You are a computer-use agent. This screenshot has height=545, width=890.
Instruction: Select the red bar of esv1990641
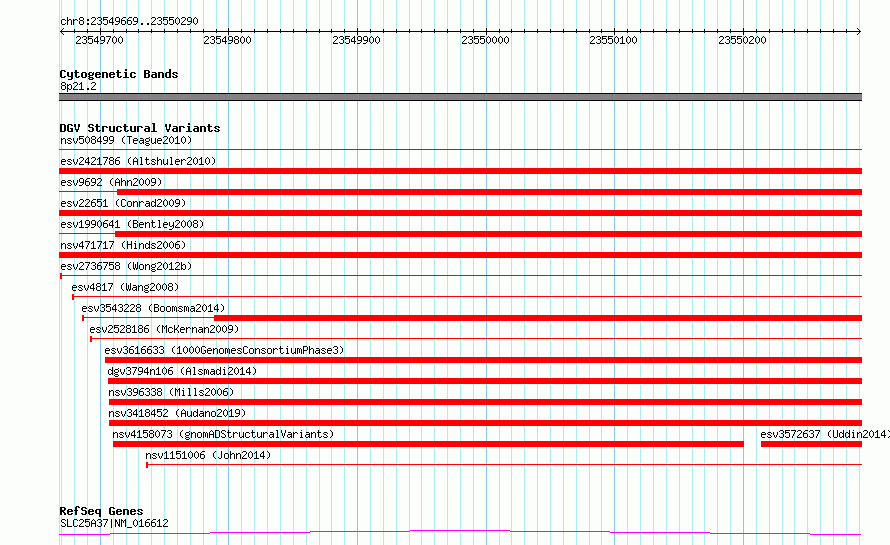tap(488, 234)
